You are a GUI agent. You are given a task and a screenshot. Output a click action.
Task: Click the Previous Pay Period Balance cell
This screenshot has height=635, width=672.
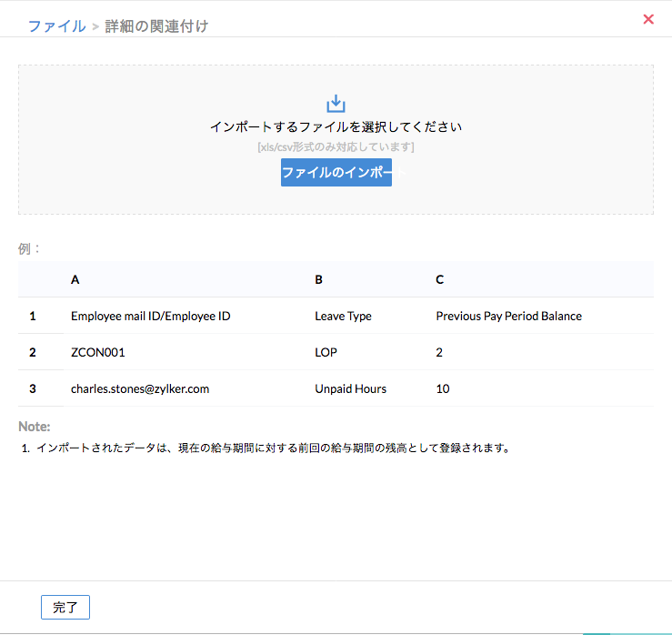[x=508, y=316]
